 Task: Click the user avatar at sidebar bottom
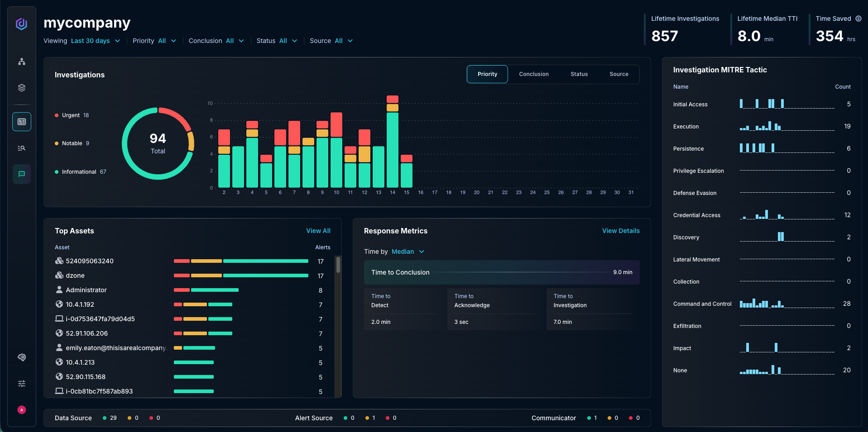tap(21, 410)
